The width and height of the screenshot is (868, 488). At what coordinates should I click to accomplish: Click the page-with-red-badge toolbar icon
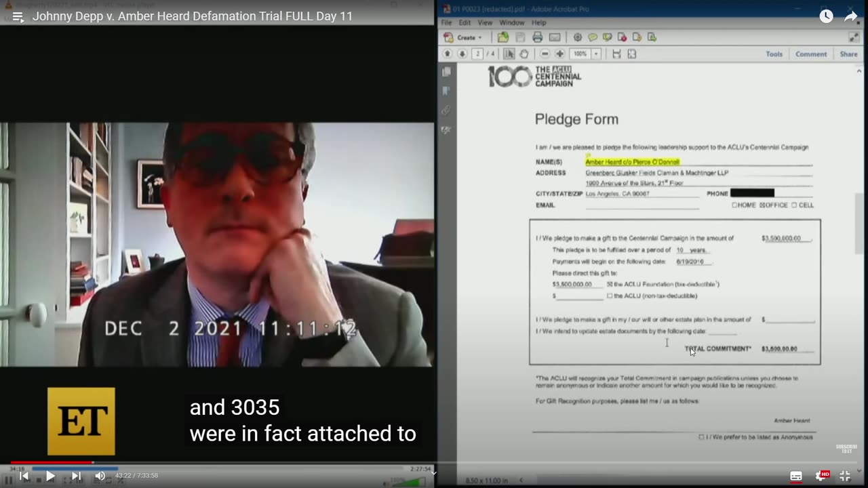point(622,37)
